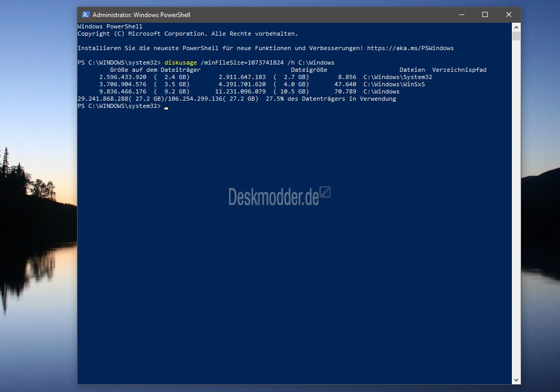Click the 'Windows PowerShell' header line

coord(110,26)
